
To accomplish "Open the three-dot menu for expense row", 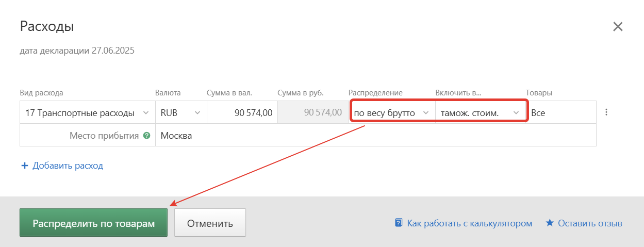I will tap(606, 112).
